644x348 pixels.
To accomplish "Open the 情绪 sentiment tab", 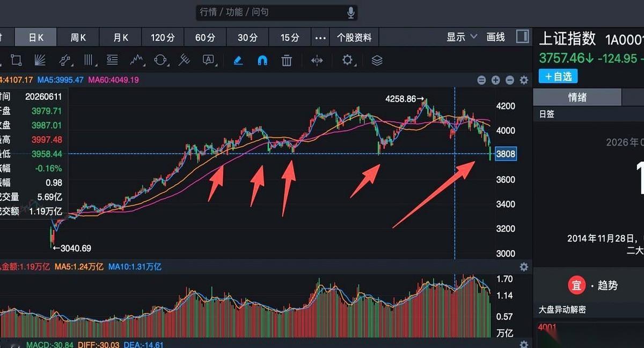I will pos(577,97).
